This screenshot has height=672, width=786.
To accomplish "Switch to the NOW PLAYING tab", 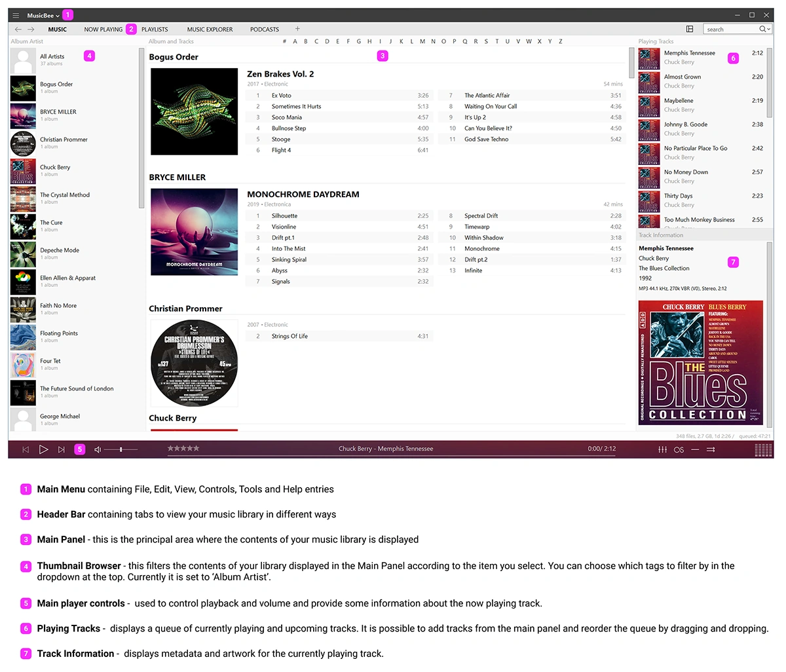I will (103, 29).
